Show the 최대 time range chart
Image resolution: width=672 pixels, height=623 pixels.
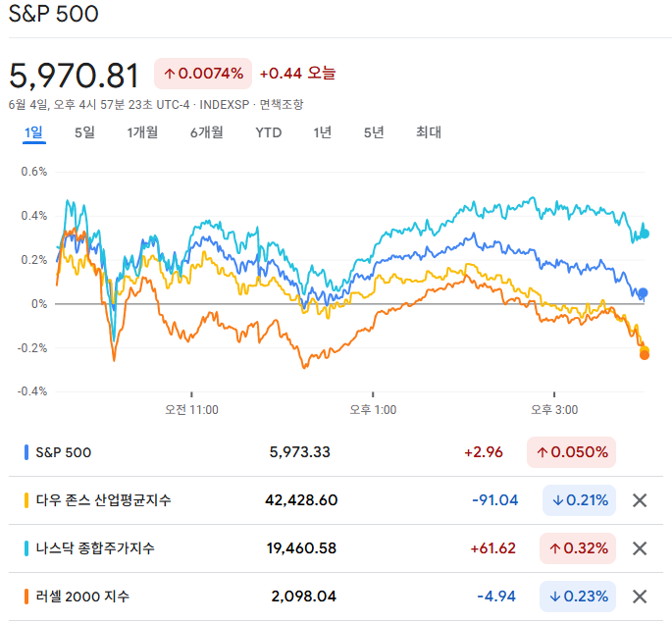tap(429, 132)
